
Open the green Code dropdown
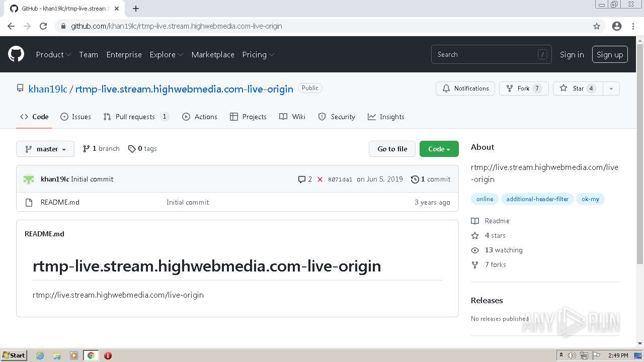coord(439,149)
